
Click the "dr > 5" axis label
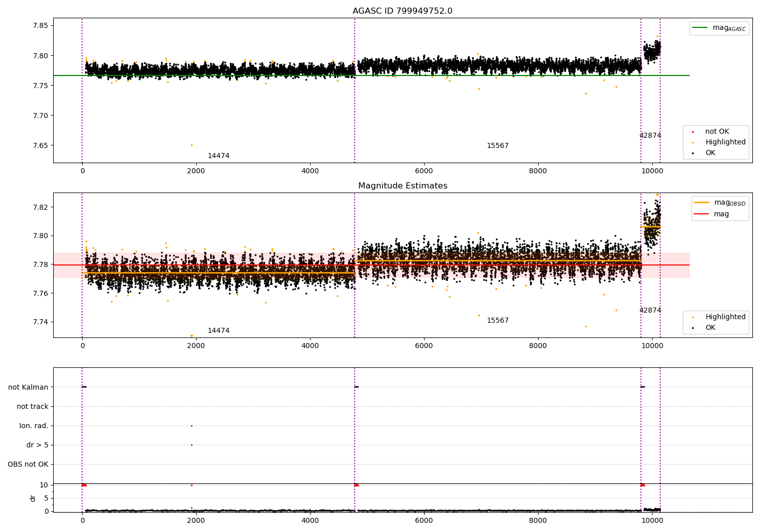[x=37, y=445]
